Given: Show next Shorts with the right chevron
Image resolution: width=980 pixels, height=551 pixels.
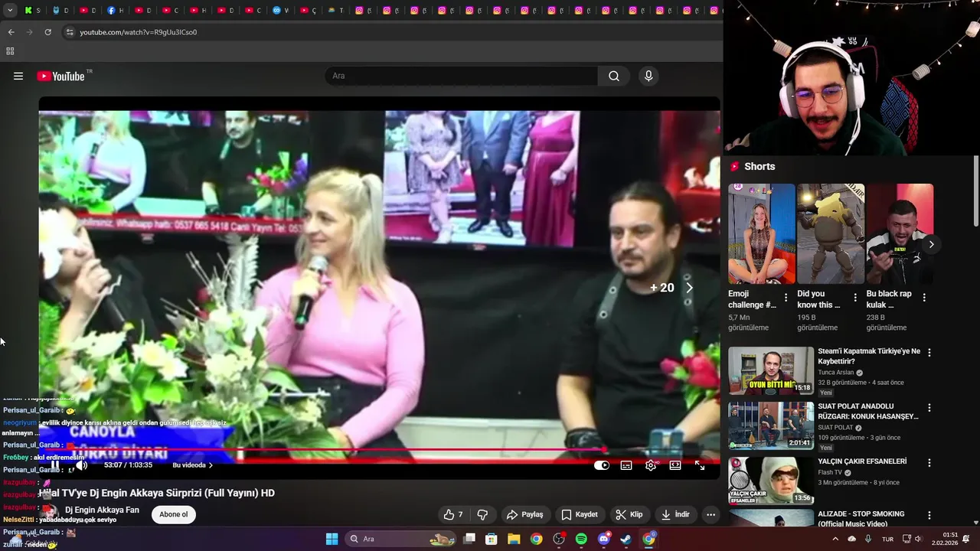Looking at the screenshot, I should (x=931, y=244).
